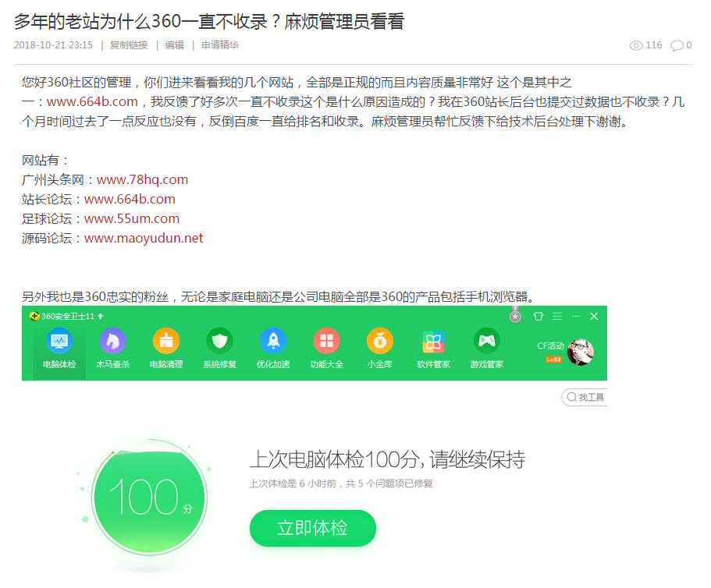Image resolution: width=711 pixels, height=588 pixels.
Task: Open the 功能大全 grid icon
Action: tap(326, 342)
